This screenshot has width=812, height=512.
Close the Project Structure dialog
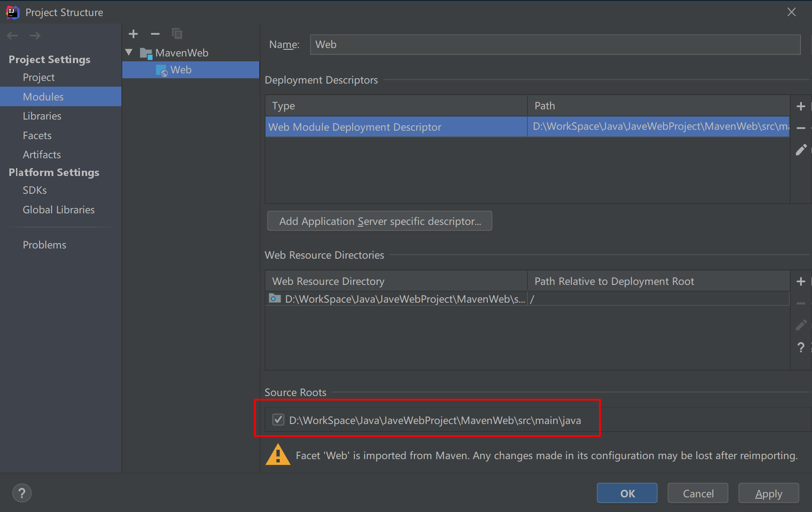coord(792,12)
